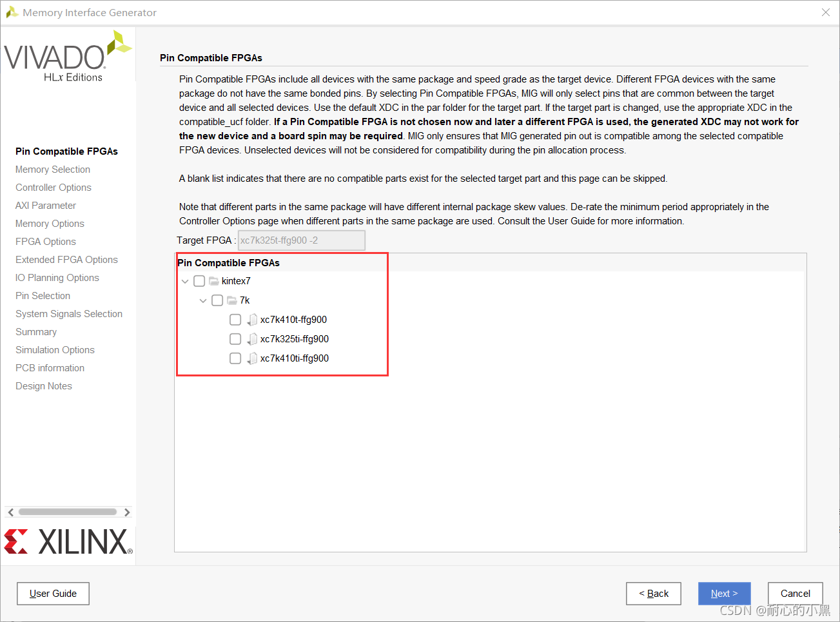The height and width of the screenshot is (622, 840).
Task: Open Extended FPGA Options step
Action: [66, 260]
